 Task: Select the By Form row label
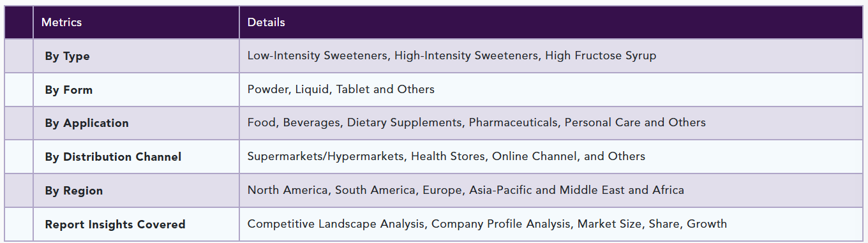tap(68, 90)
